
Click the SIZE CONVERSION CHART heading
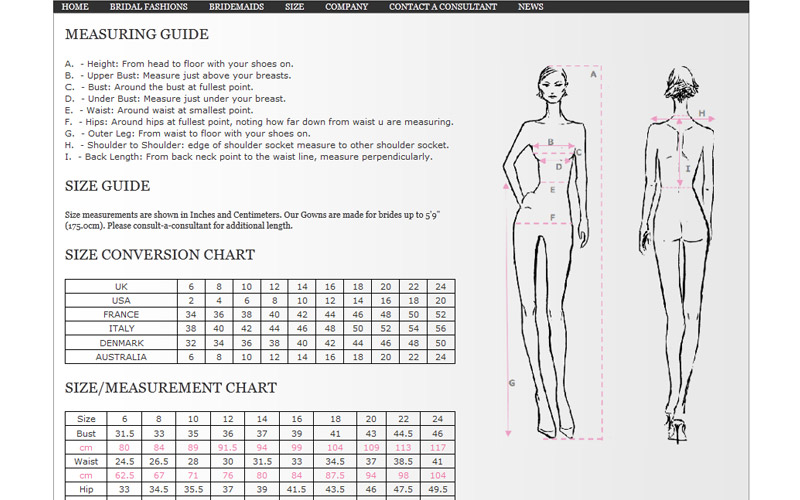click(160, 255)
